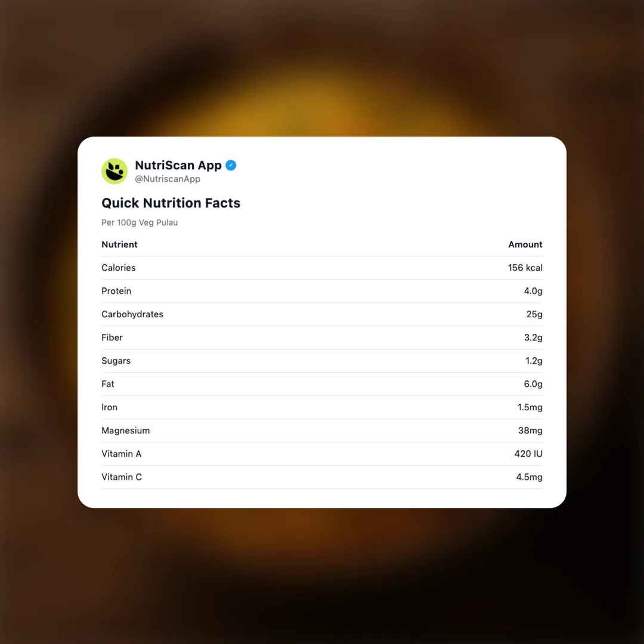Select the Quick Nutrition Facts heading

point(171,203)
